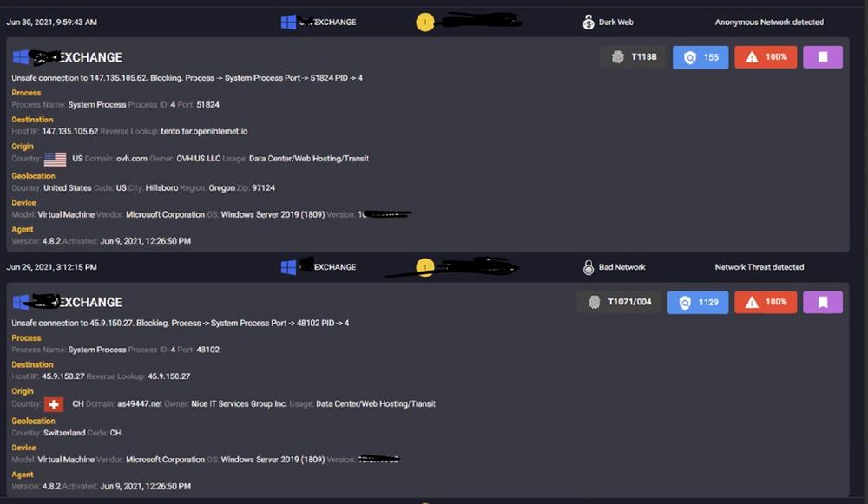Select the Dark Web lock icon
868x504 pixels.
point(588,23)
